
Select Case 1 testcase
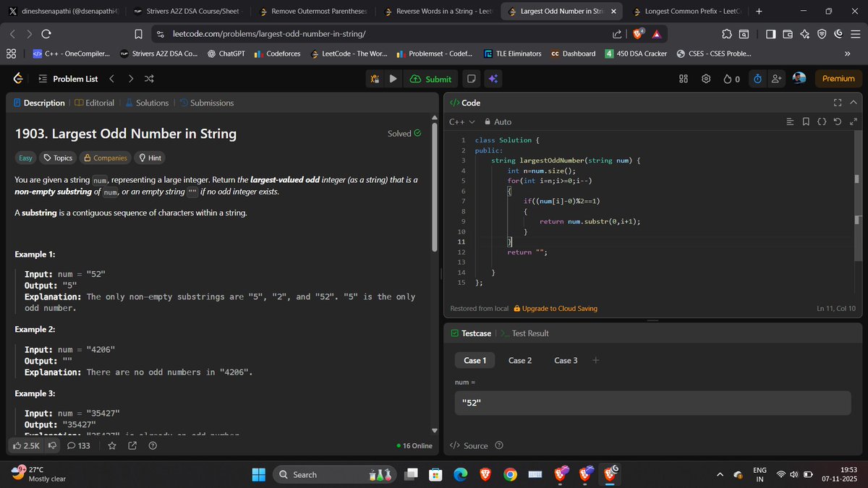[475, 360]
